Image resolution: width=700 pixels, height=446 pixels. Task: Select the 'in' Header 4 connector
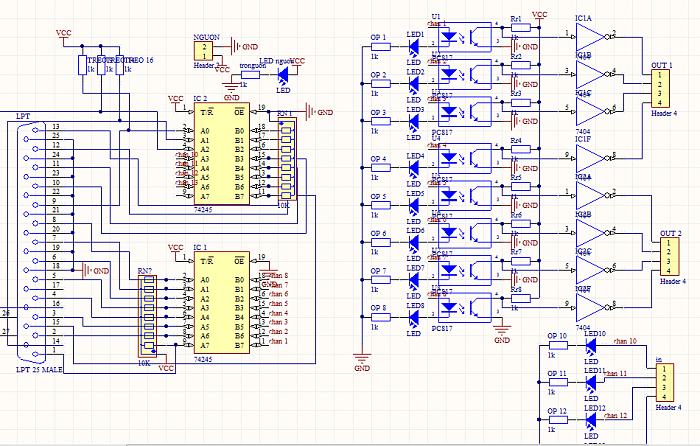[665, 383]
